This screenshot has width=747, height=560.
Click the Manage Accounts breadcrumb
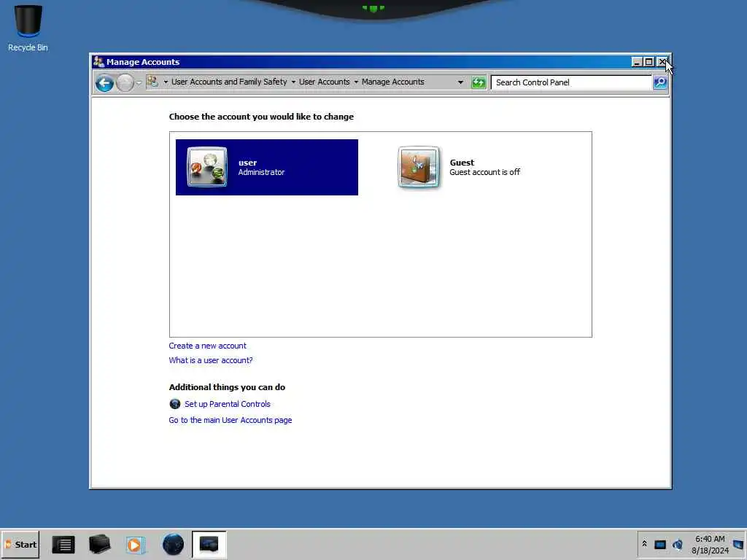pos(393,82)
